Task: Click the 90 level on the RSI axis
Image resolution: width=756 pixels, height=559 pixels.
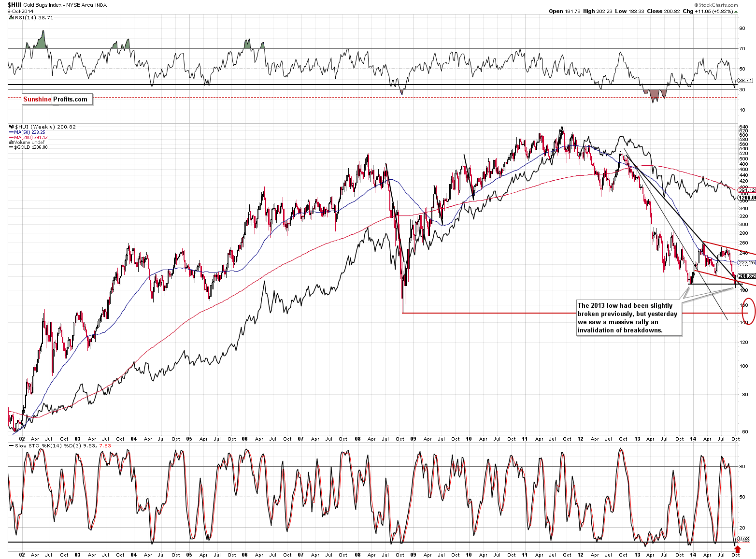Action: tap(742, 29)
